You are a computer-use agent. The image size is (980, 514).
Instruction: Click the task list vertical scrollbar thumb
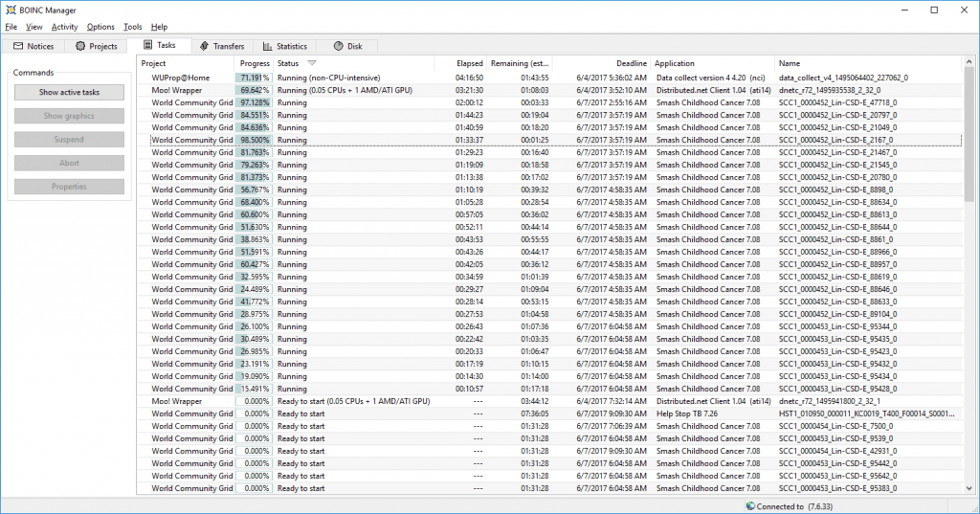coord(969,134)
